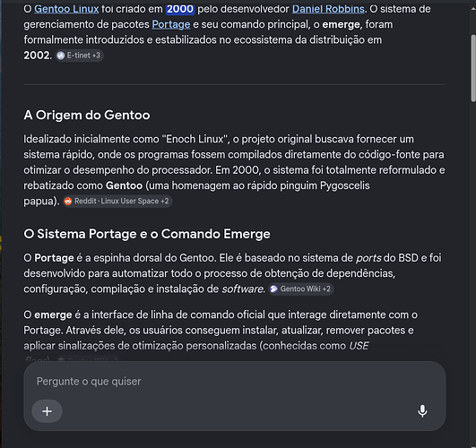This screenshot has height=448, width=476.
Task: Click the 'A Origem do Gentoo' heading
Action: point(87,115)
